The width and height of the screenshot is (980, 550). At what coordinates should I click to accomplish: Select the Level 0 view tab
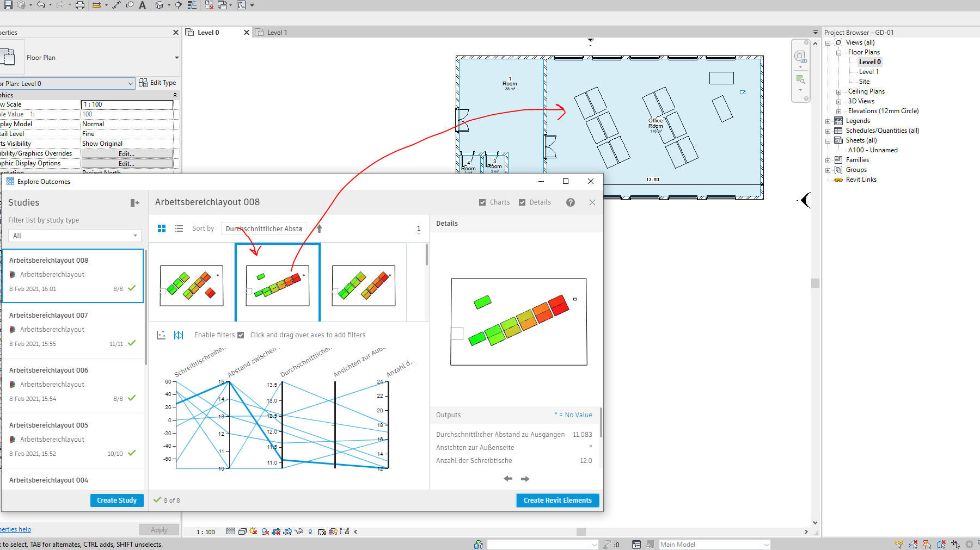(207, 32)
